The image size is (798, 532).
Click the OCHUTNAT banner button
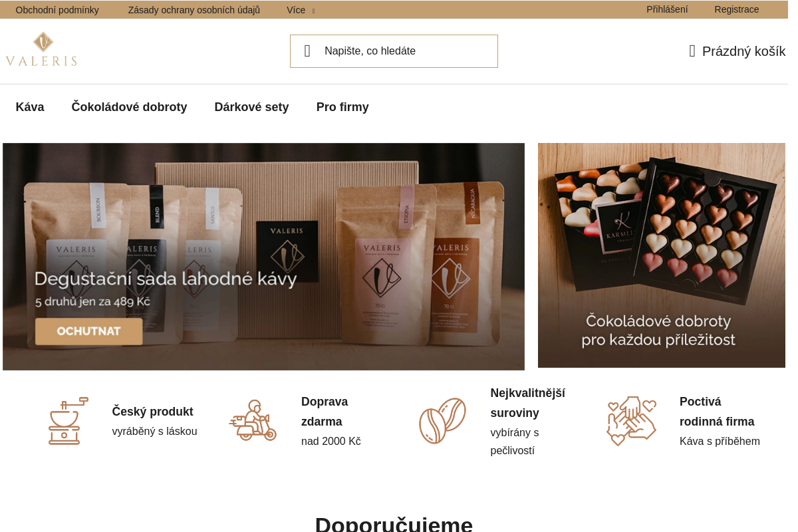(89, 331)
